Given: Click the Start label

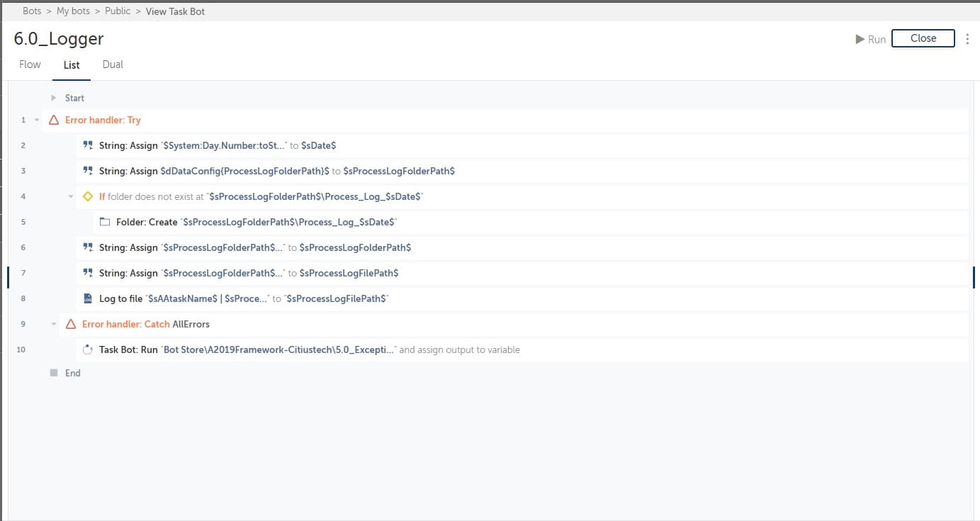Looking at the screenshot, I should [74, 98].
